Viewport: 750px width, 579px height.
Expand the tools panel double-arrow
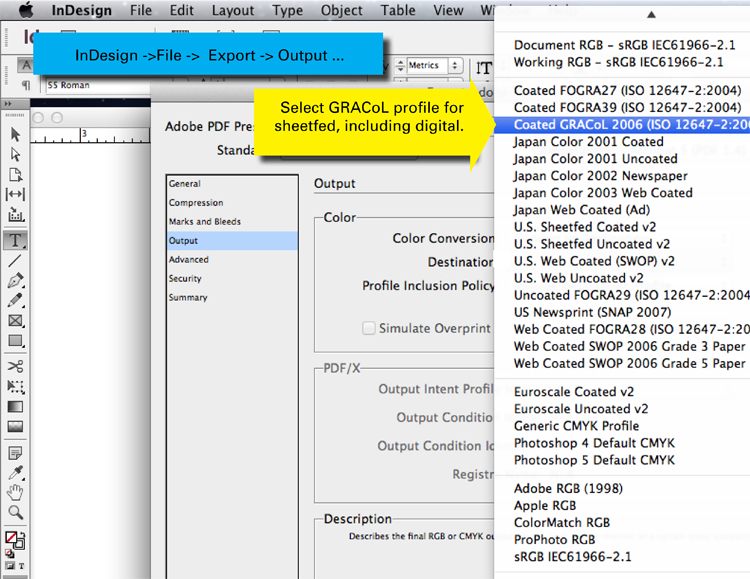pos(8,103)
